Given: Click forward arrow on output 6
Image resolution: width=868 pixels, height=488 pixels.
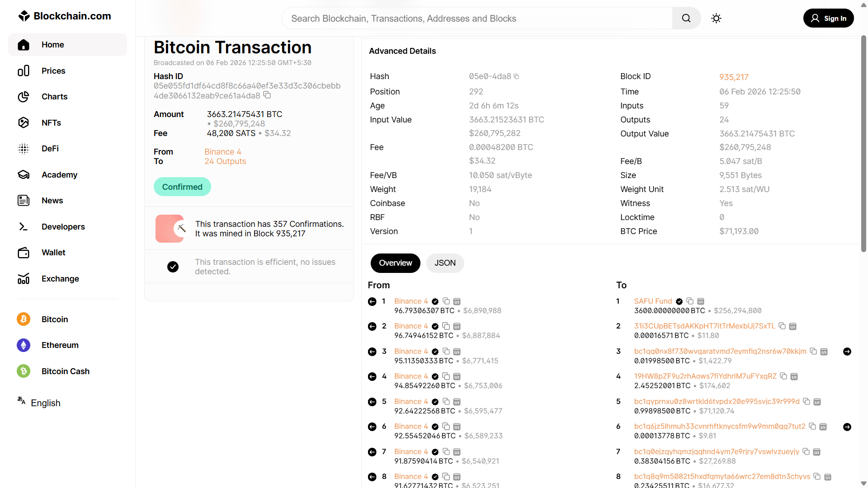Looking at the screenshot, I should tap(847, 427).
